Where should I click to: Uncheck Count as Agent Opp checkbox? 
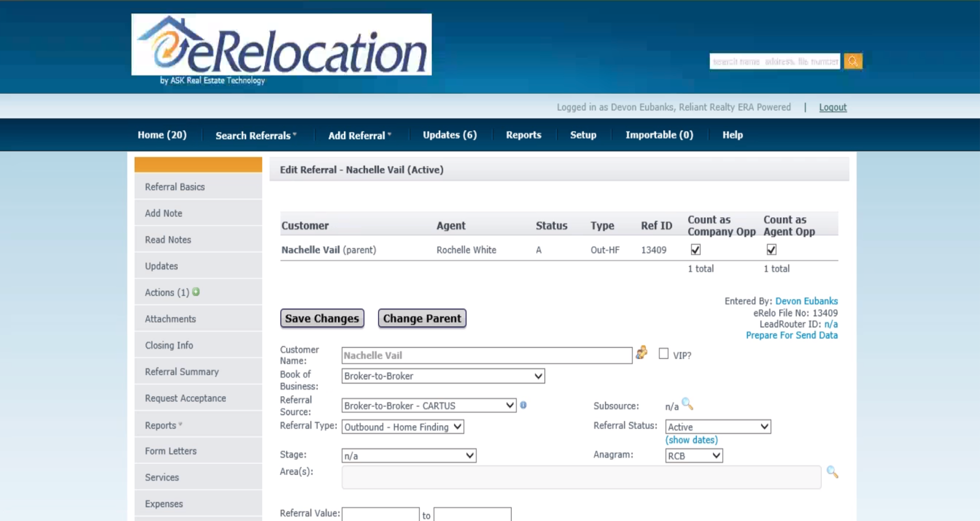coord(771,250)
